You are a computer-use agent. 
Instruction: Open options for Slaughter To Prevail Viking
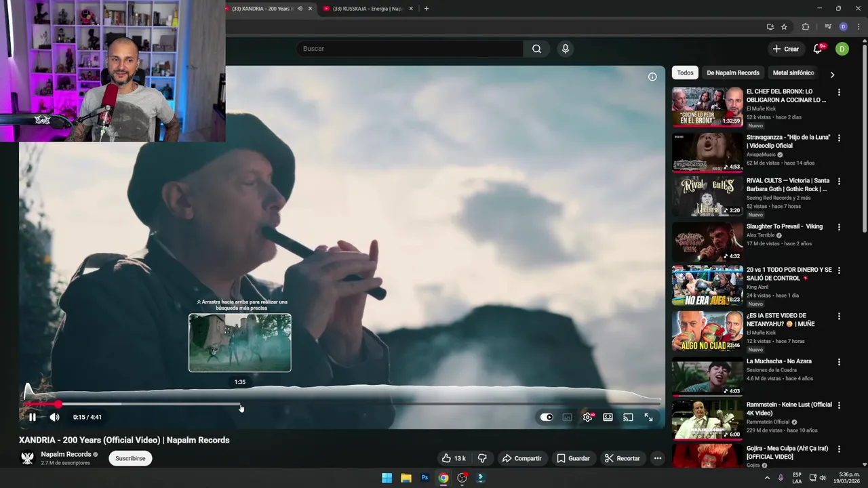coord(839,227)
